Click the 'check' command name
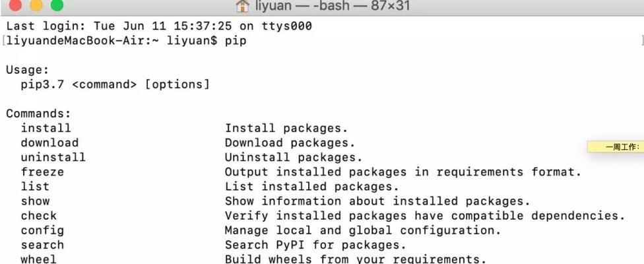The image size is (644, 264). [x=39, y=216]
